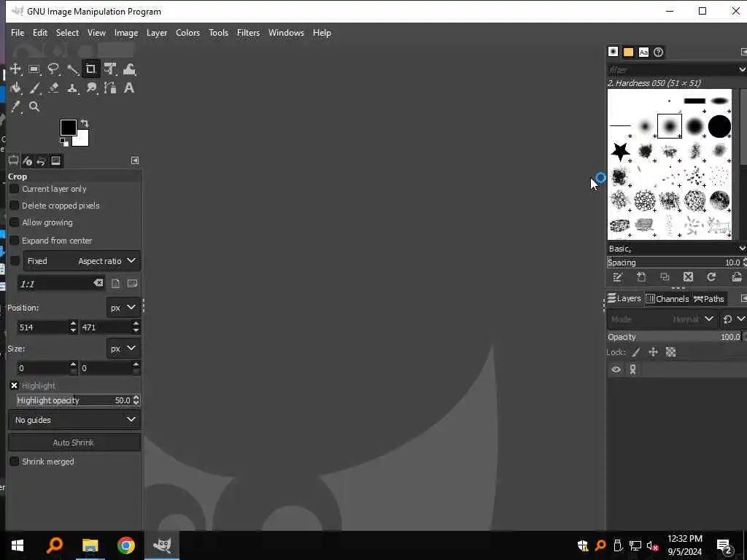Switch to the Patterns tab
This screenshot has height=560, width=747.
click(628, 52)
